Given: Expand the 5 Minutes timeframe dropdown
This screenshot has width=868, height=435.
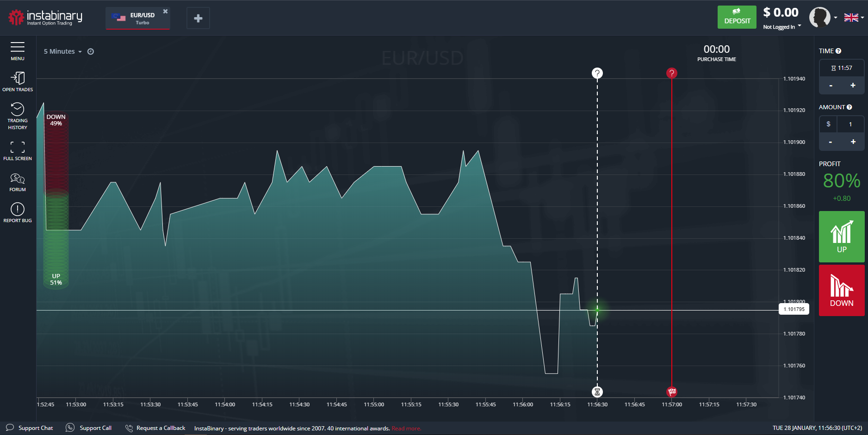Looking at the screenshot, I should (x=62, y=51).
